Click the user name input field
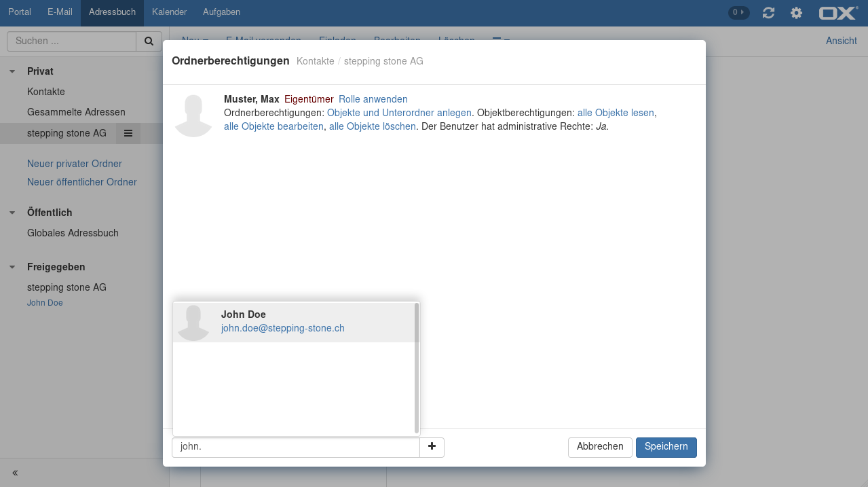Viewport: 868px width, 487px height. (295, 448)
